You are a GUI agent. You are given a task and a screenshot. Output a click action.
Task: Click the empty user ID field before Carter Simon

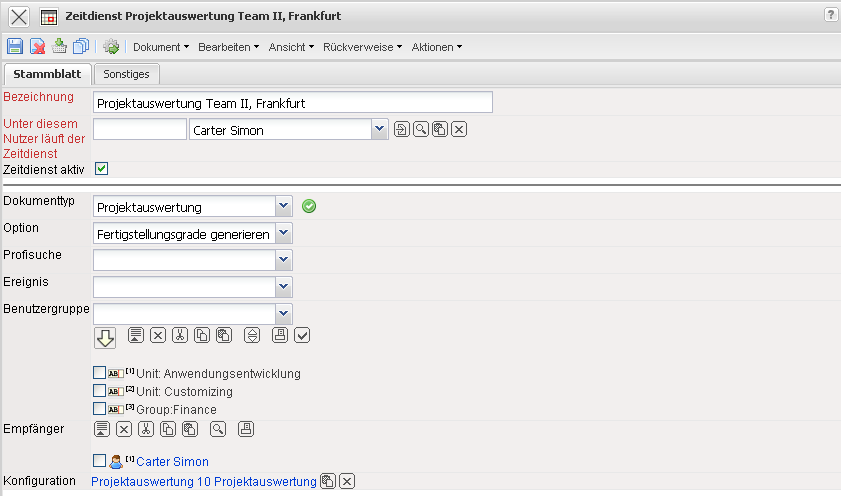(x=140, y=129)
